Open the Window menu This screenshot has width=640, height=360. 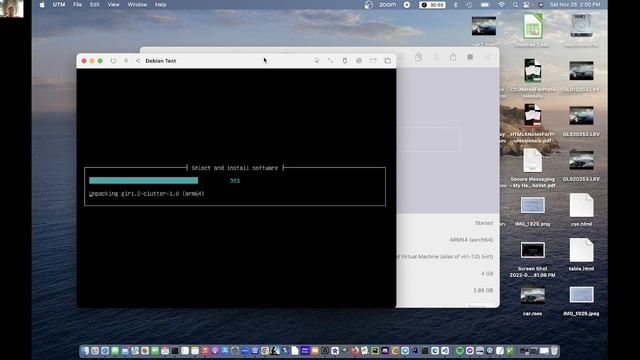pos(137,5)
